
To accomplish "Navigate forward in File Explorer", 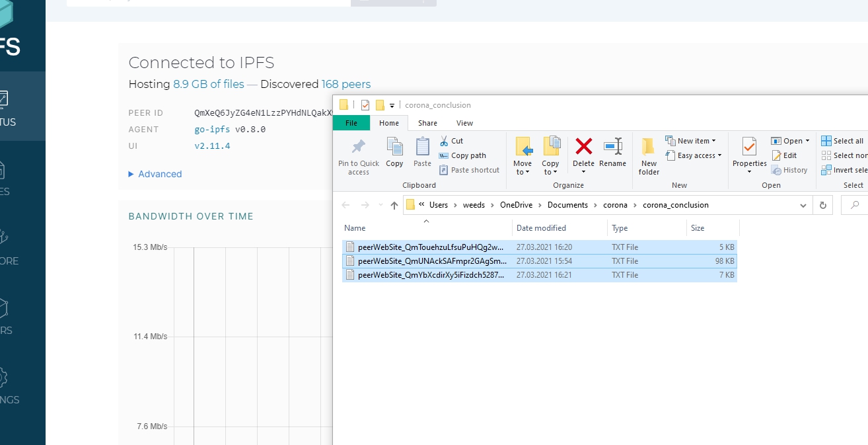I will click(365, 205).
